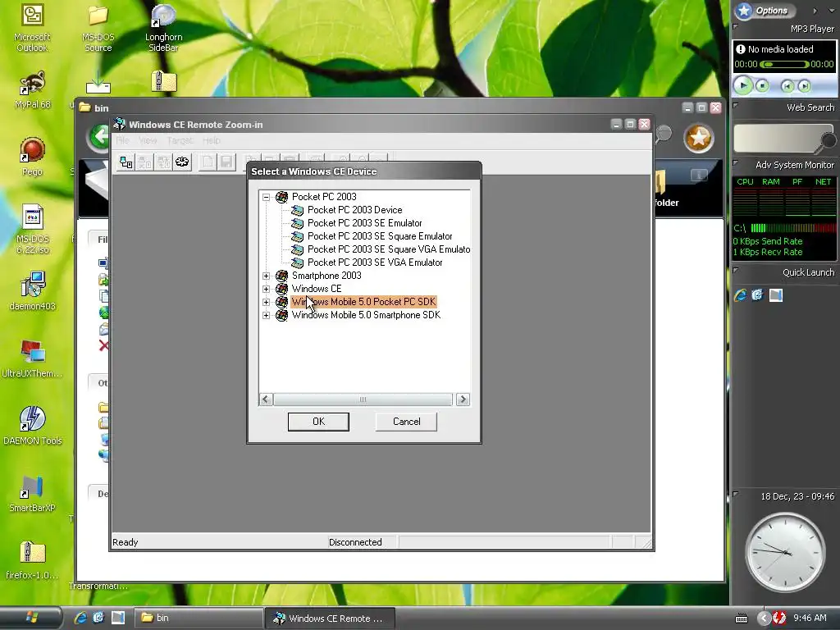Stop playback in the MP3 Player

(x=762, y=85)
